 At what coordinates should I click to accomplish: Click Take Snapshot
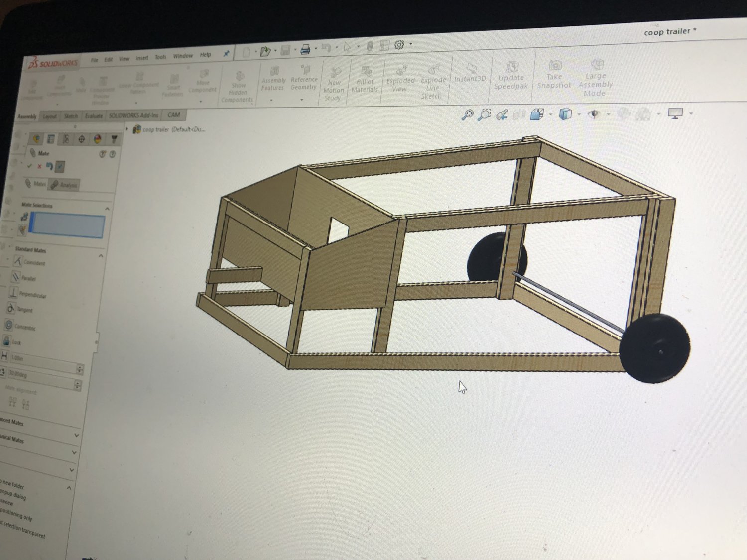(554, 74)
